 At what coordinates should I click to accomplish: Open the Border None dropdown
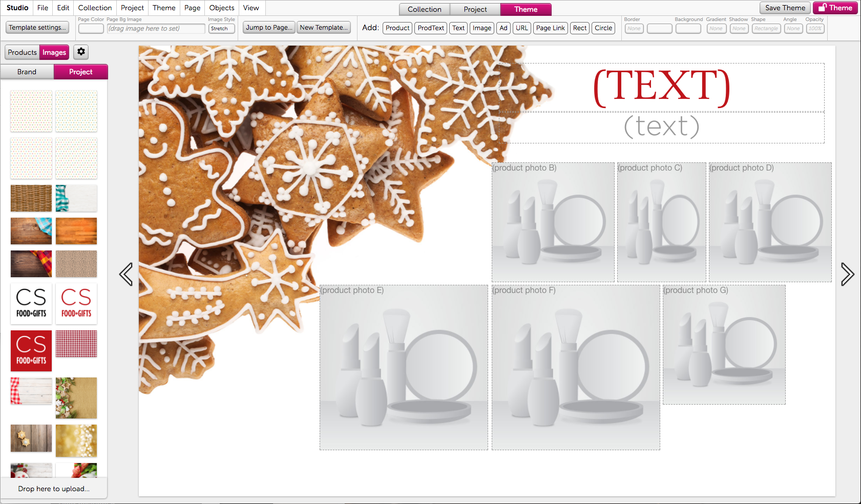coord(634,29)
